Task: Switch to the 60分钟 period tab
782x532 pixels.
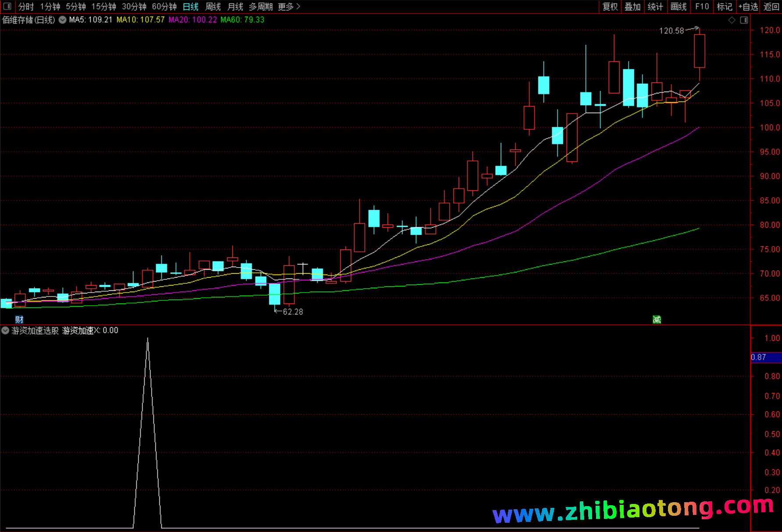Action: coord(164,7)
